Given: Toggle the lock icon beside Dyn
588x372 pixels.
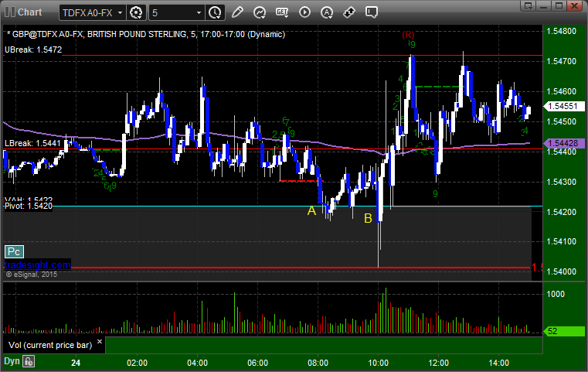Looking at the screenshot, I should [x=29, y=361].
